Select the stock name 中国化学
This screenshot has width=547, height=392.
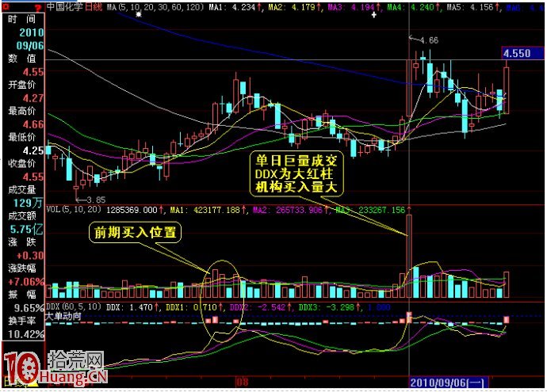tap(65, 6)
